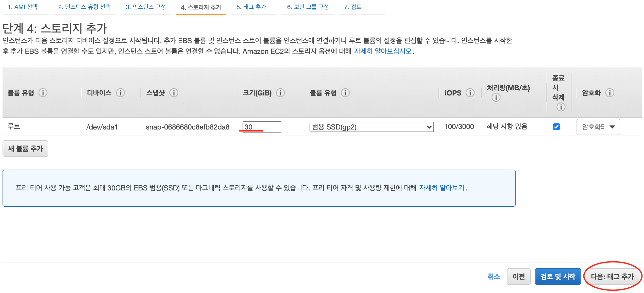Go to the 1. AMI 선택 tab
This screenshot has height=293, width=644.
(23, 7)
